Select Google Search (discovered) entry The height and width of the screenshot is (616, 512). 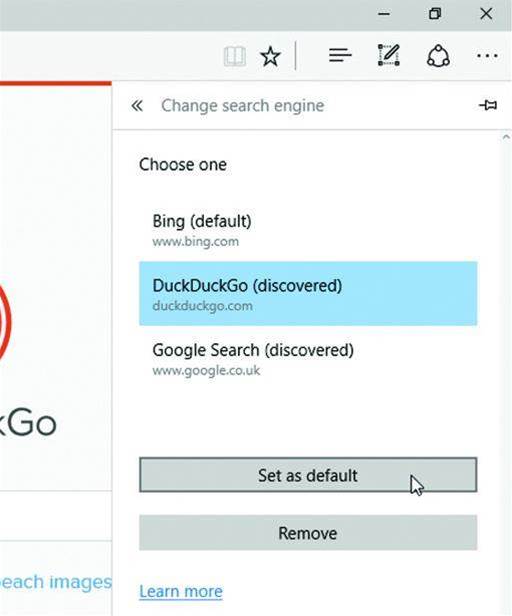click(x=308, y=358)
